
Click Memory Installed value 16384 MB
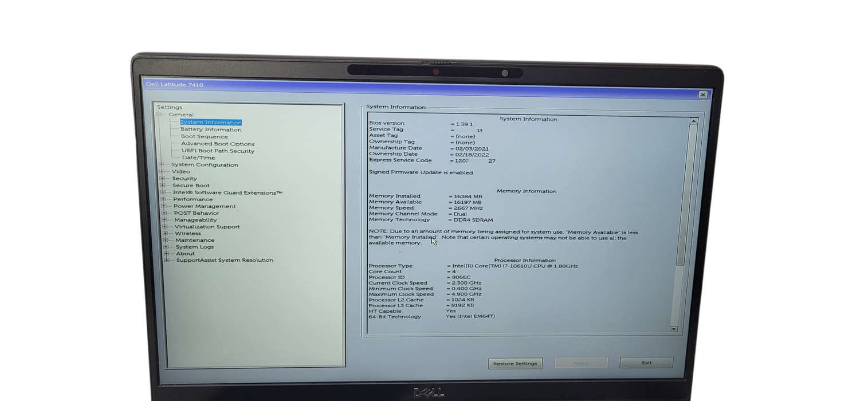pyautogui.click(x=468, y=196)
